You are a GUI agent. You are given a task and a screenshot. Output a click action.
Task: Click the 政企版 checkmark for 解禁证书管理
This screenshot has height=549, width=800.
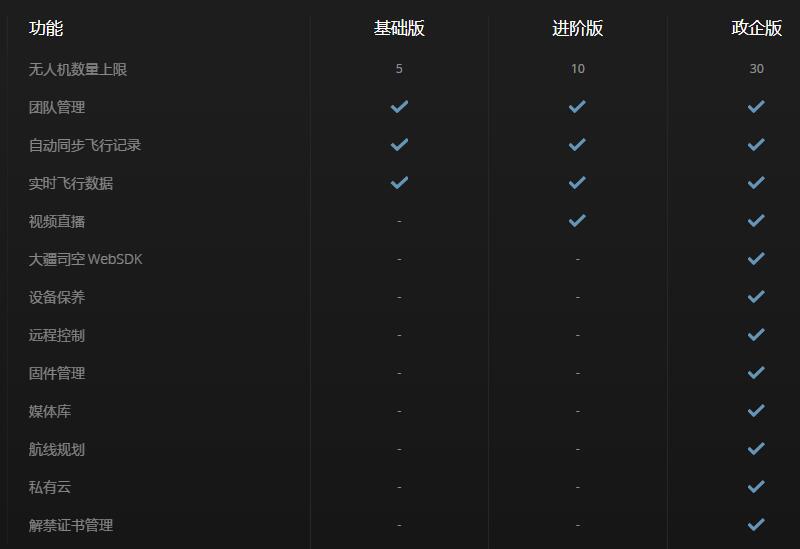pyautogui.click(x=756, y=525)
